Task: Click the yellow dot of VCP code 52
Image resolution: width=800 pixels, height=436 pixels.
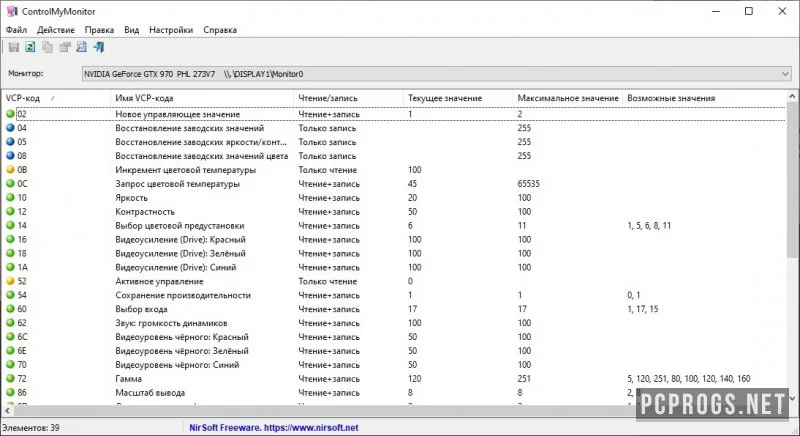Action: click(x=10, y=281)
